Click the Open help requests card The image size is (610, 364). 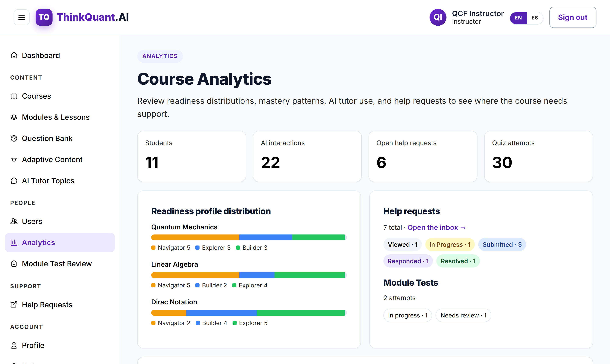[x=423, y=156]
